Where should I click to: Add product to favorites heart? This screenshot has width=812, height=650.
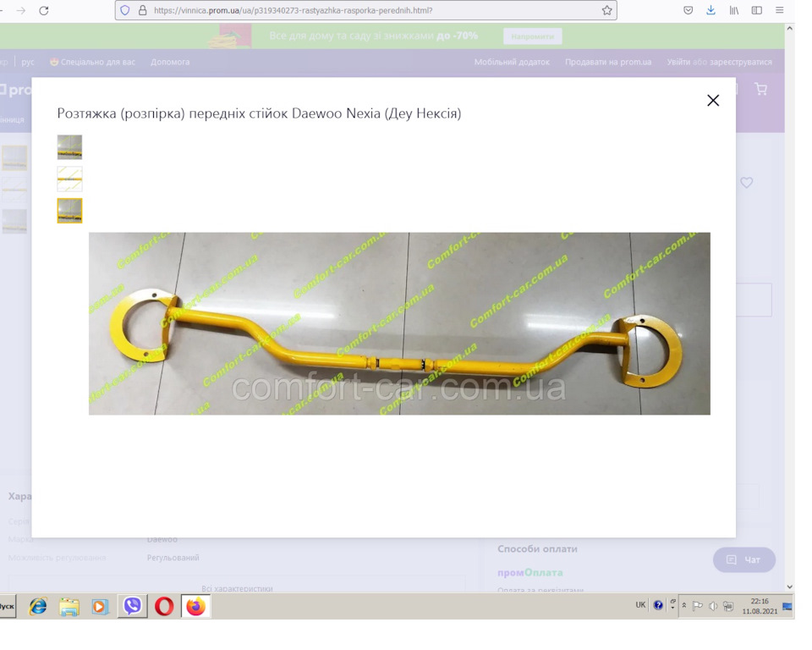pyautogui.click(x=746, y=183)
